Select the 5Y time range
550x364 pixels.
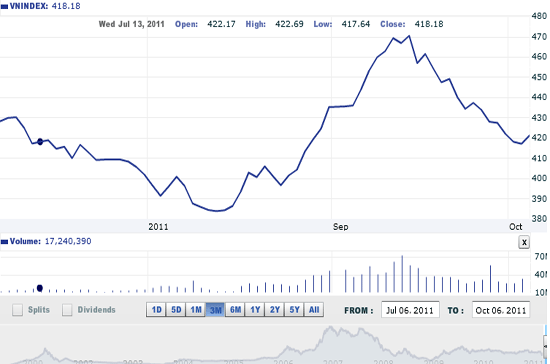pos(294,310)
